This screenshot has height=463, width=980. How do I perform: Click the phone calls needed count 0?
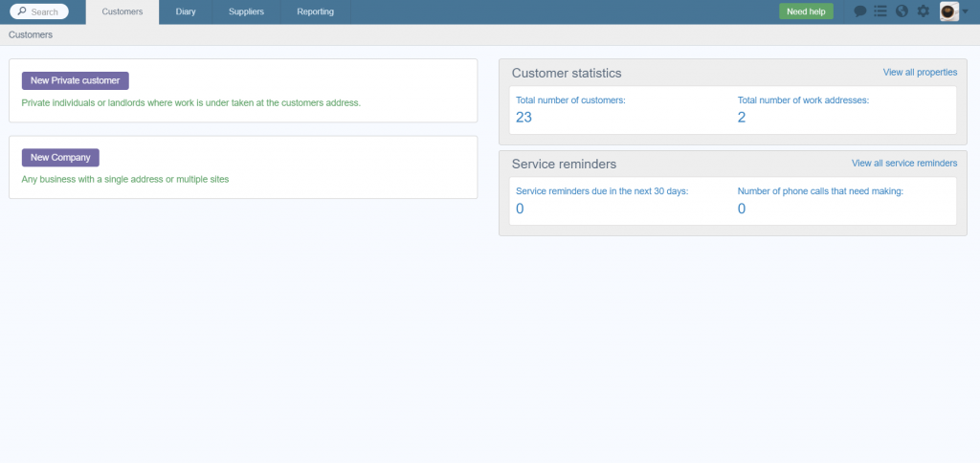(x=742, y=209)
